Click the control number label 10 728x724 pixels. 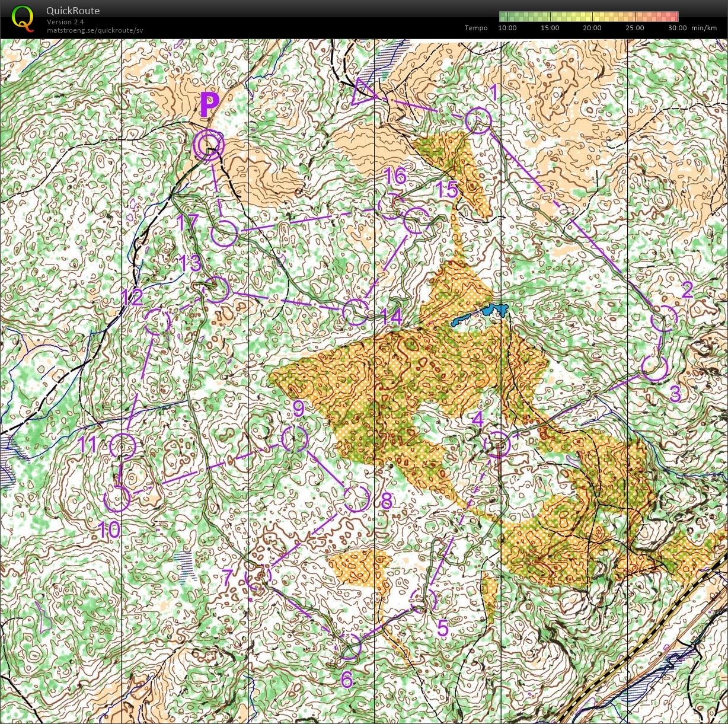click(x=109, y=530)
